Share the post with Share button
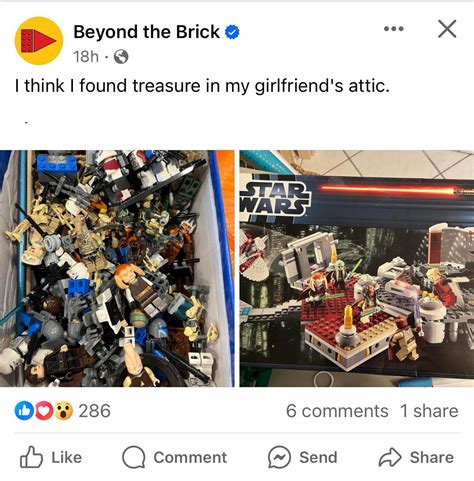 pos(416,457)
